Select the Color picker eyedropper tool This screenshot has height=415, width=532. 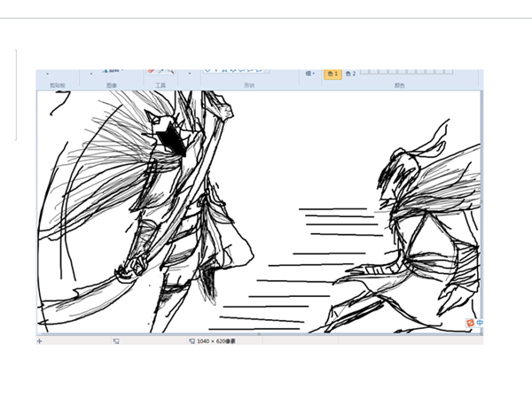160,71
